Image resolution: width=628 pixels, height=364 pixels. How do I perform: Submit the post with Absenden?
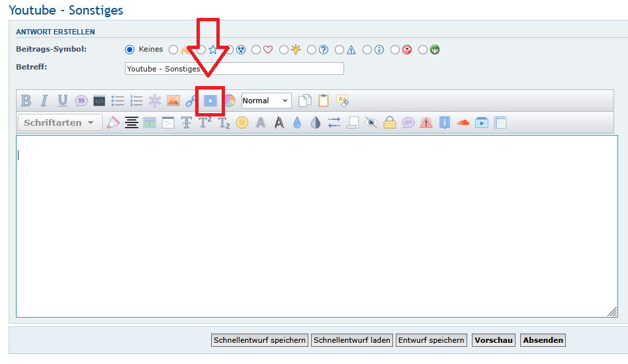tap(543, 340)
